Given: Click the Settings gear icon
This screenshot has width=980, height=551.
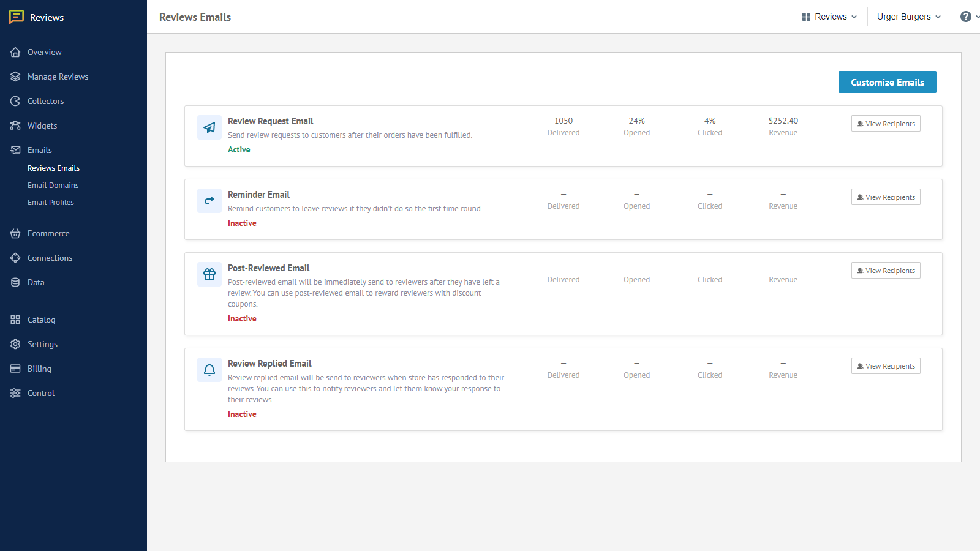Looking at the screenshot, I should [x=15, y=344].
